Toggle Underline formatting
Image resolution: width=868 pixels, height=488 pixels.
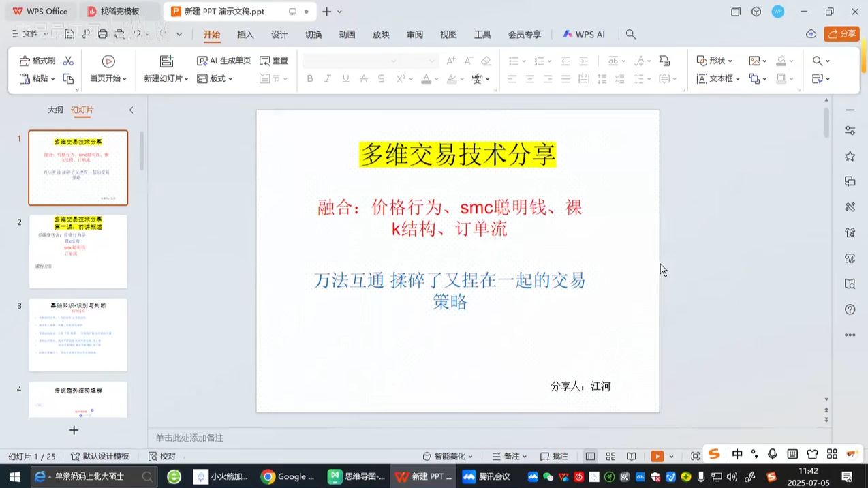[345, 79]
